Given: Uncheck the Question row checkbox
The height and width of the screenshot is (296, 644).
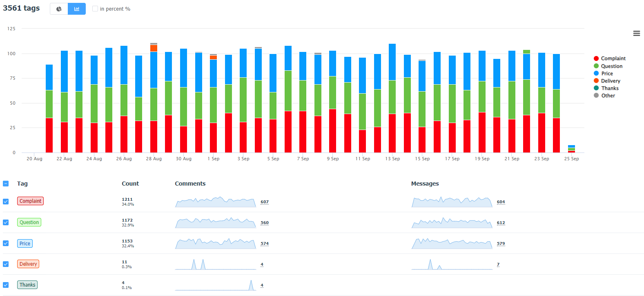Looking at the screenshot, I should click(x=6, y=222).
